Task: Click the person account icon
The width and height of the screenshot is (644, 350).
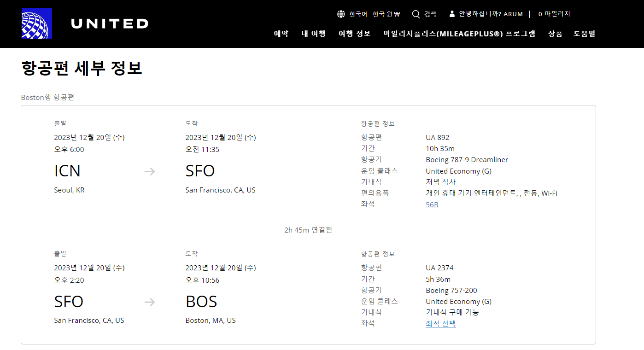Action: 452,14
